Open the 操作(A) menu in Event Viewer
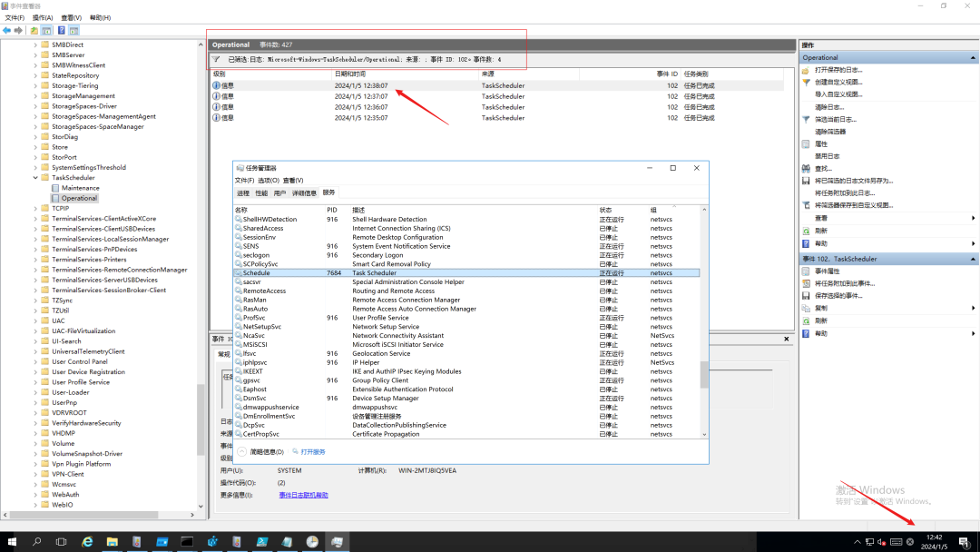980x552 pixels. coord(43,17)
